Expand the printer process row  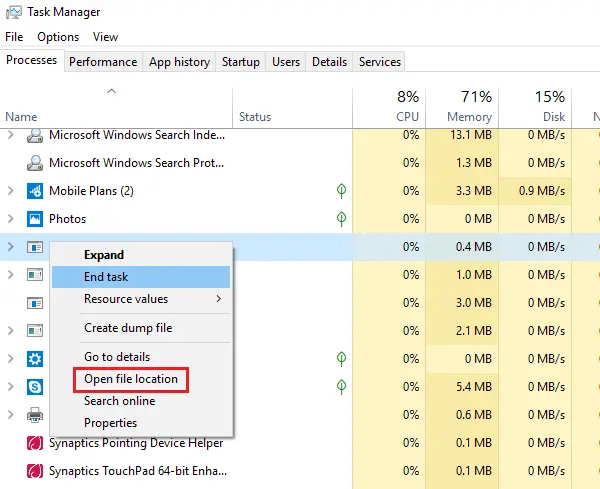11,414
